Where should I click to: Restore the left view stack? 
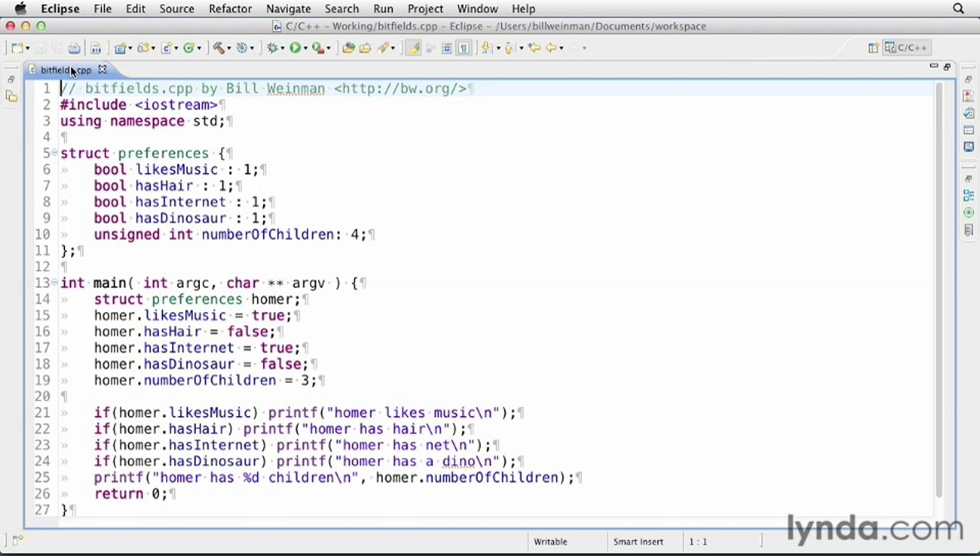tap(11, 80)
